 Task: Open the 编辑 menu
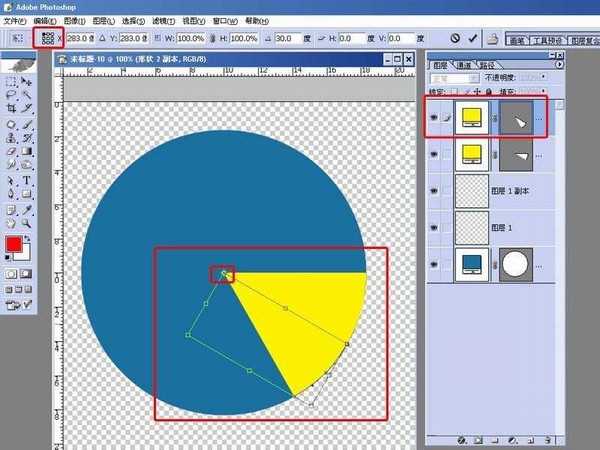[45, 21]
